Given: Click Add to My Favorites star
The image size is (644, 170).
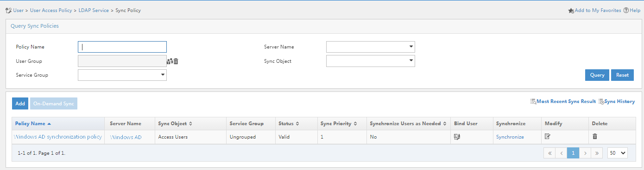Looking at the screenshot, I should (x=571, y=10).
